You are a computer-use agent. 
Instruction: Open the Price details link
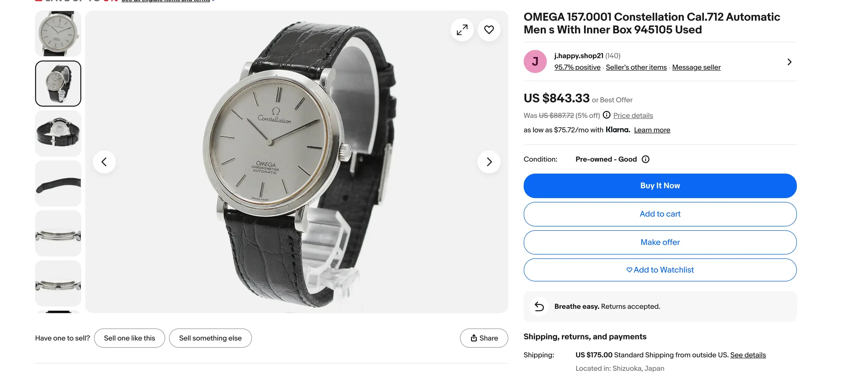click(633, 115)
